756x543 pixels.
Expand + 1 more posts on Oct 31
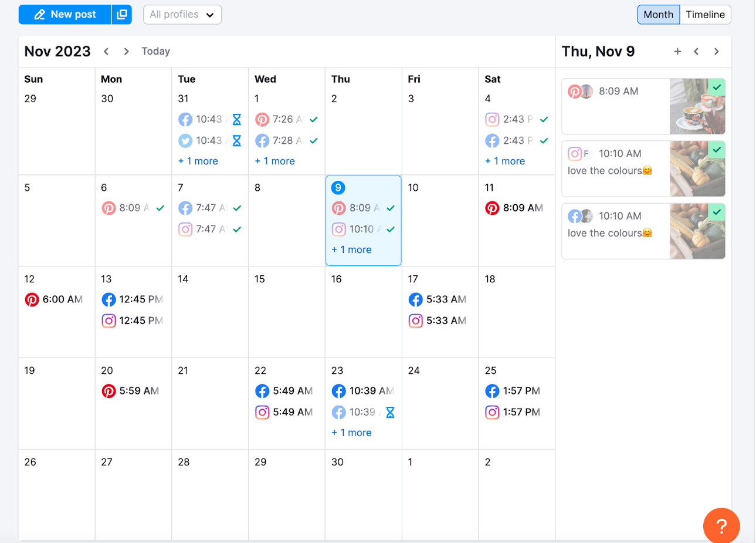pyautogui.click(x=198, y=161)
